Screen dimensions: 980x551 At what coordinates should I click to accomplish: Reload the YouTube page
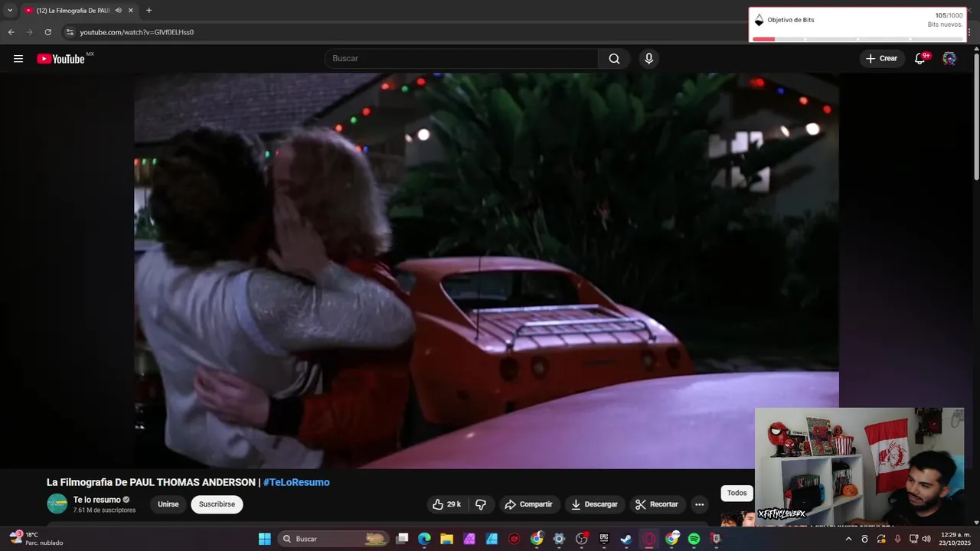pyautogui.click(x=47, y=32)
